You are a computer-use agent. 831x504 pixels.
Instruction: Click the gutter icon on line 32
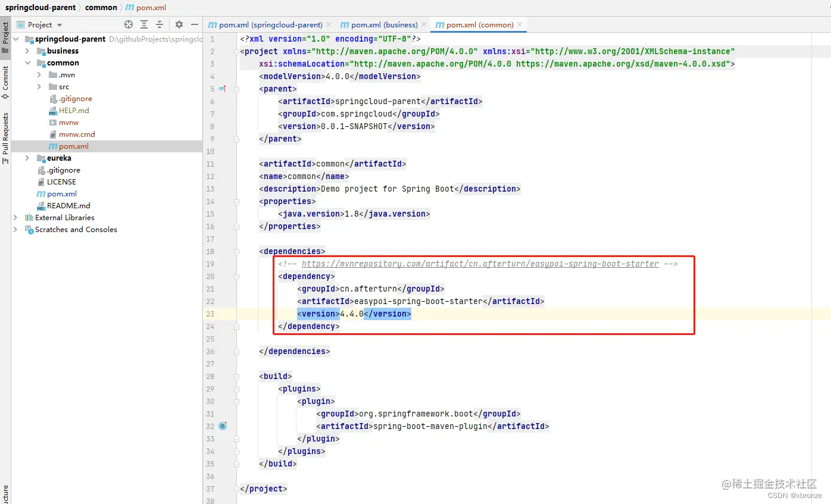click(223, 426)
